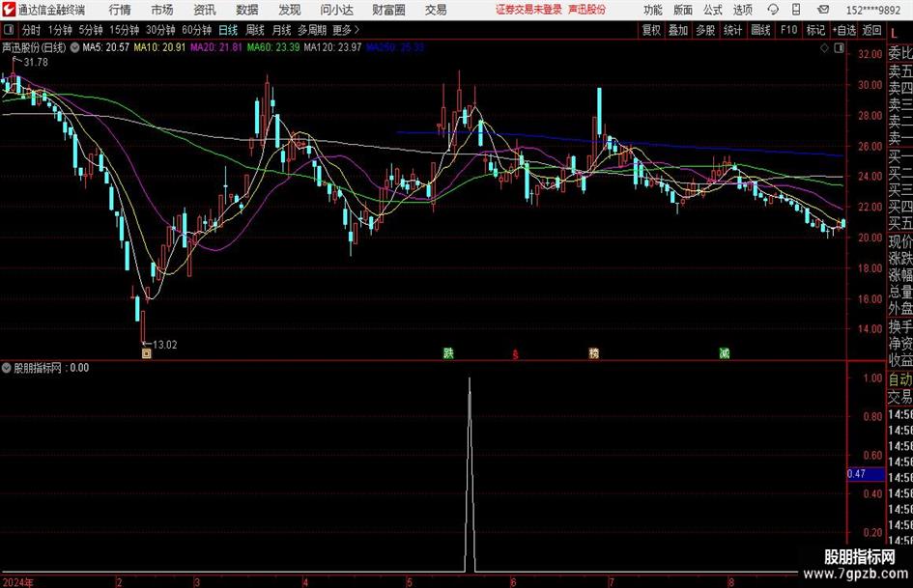Open the 公式 menu
Image resolution: width=913 pixels, height=588 pixels.
(x=713, y=10)
